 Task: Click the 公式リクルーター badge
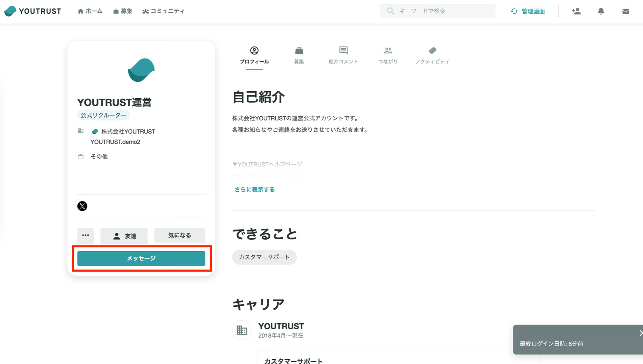[103, 115]
